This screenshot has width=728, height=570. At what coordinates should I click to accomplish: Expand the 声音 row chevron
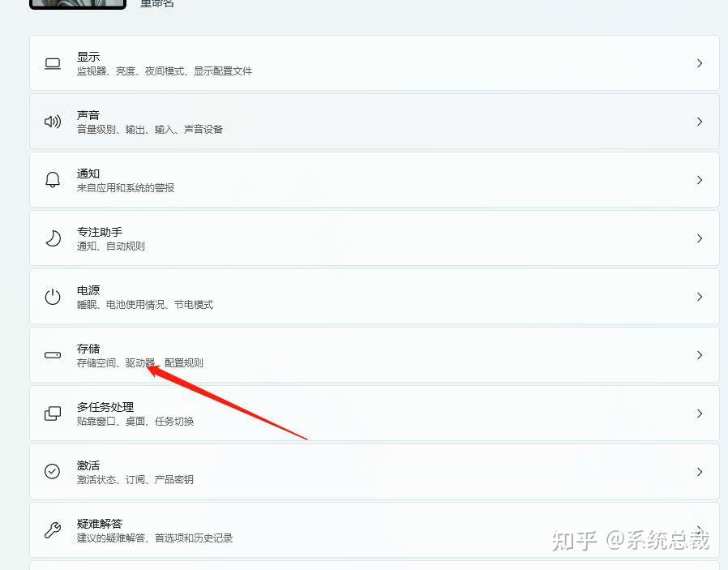[x=699, y=122]
